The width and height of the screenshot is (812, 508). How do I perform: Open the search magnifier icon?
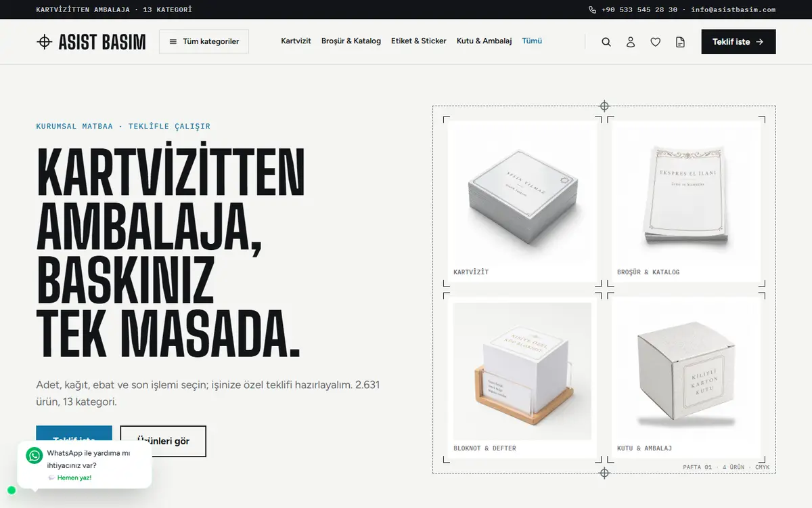[606, 42]
